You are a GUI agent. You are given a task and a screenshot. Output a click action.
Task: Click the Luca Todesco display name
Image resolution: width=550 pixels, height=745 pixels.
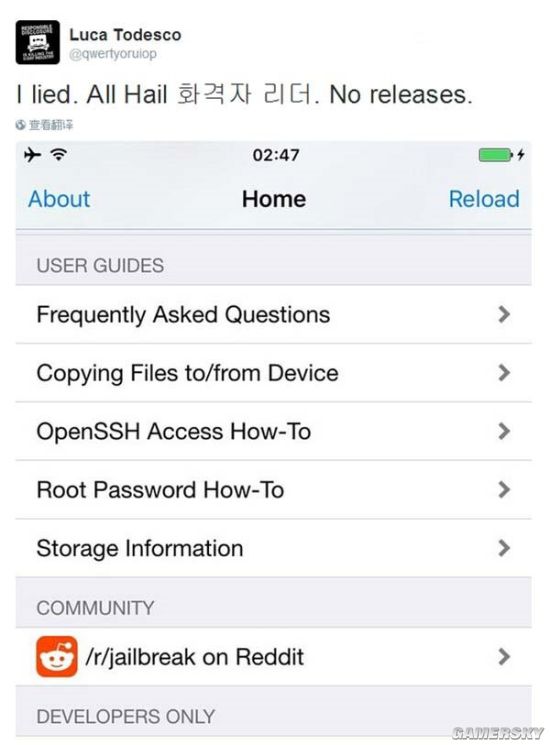(125, 35)
